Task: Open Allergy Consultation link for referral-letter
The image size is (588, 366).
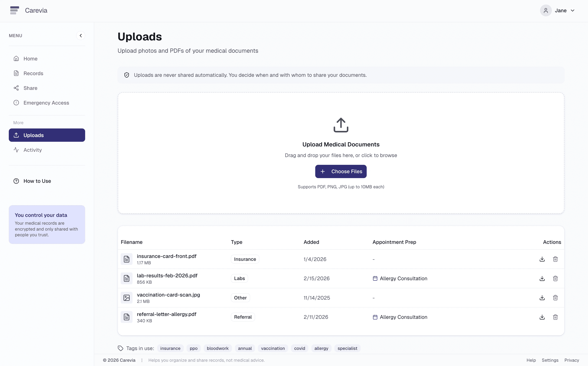Action: pyautogui.click(x=403, y=317)
